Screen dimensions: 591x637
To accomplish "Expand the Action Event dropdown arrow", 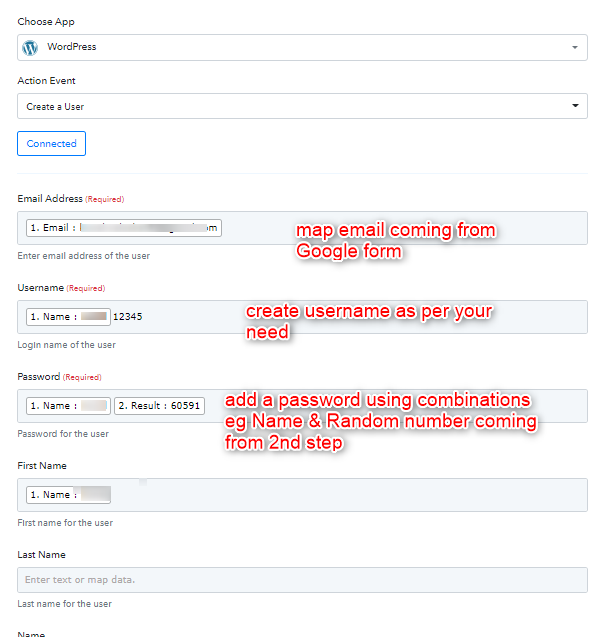I will pyautogui.click(x=575, y=106).
